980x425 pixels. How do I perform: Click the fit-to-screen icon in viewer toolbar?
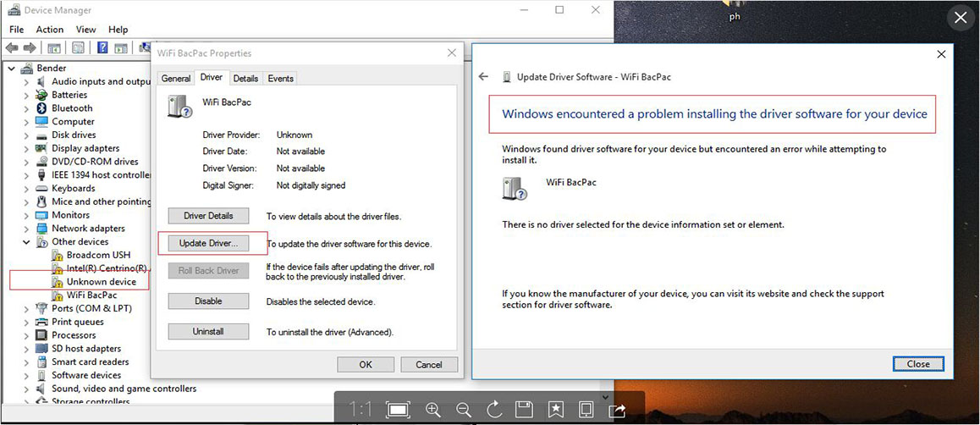[x=399, y=409]
